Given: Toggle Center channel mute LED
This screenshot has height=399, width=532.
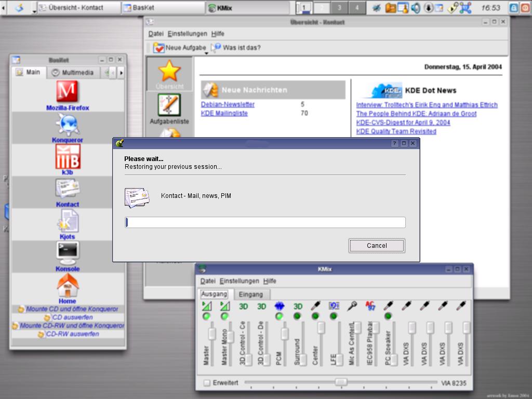Looking at the screenshot, I should pyautogui.click(x=315, y=316).
